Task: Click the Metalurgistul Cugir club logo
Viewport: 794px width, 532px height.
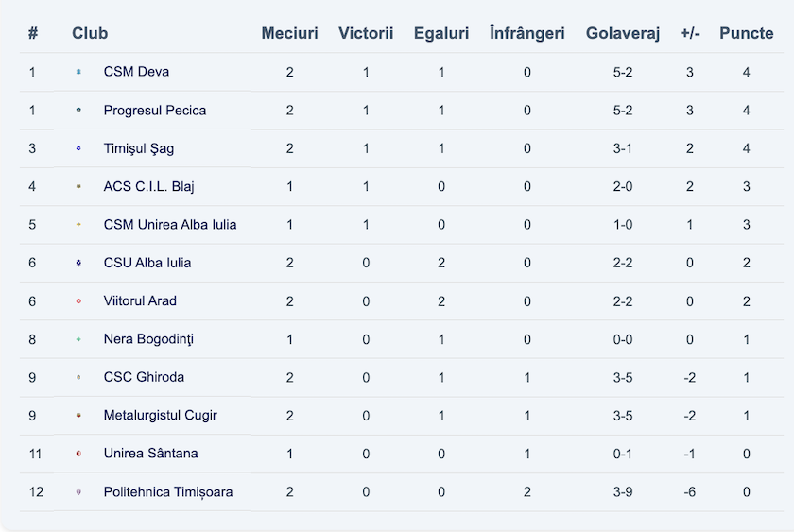Action: pyautogui.click(x=78, y=415)
